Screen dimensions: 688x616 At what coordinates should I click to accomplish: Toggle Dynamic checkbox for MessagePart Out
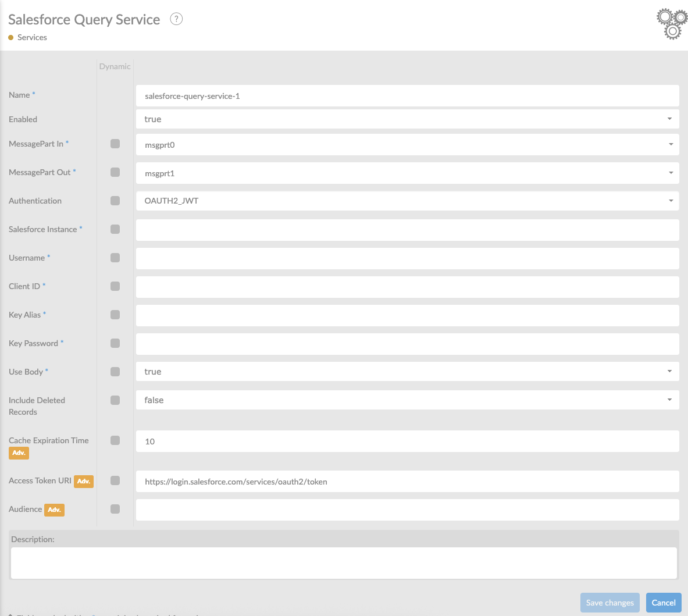pos(115,172)
